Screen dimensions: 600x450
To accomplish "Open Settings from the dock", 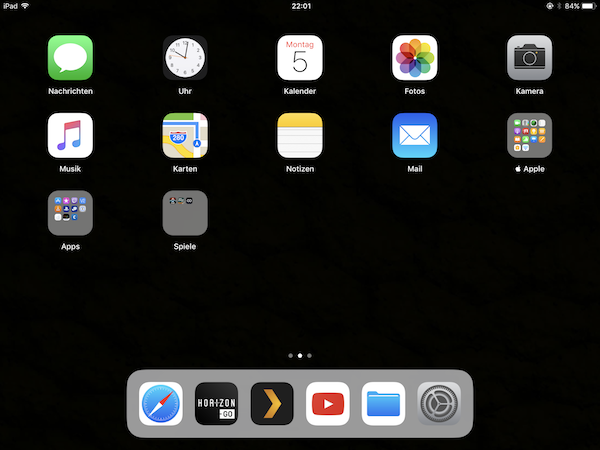I will point(439,404).
